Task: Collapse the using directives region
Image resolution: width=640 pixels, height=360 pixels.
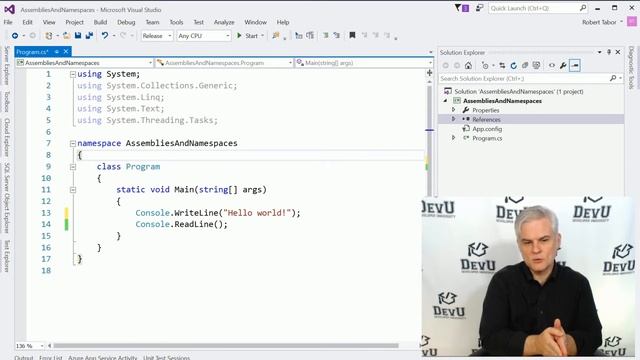Action: [73, 74]
